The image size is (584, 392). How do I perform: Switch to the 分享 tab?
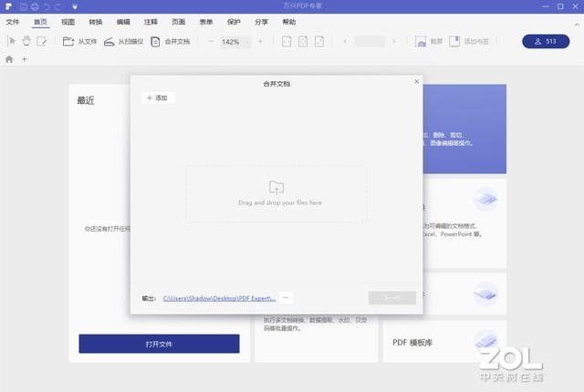[x=262, y=22]
